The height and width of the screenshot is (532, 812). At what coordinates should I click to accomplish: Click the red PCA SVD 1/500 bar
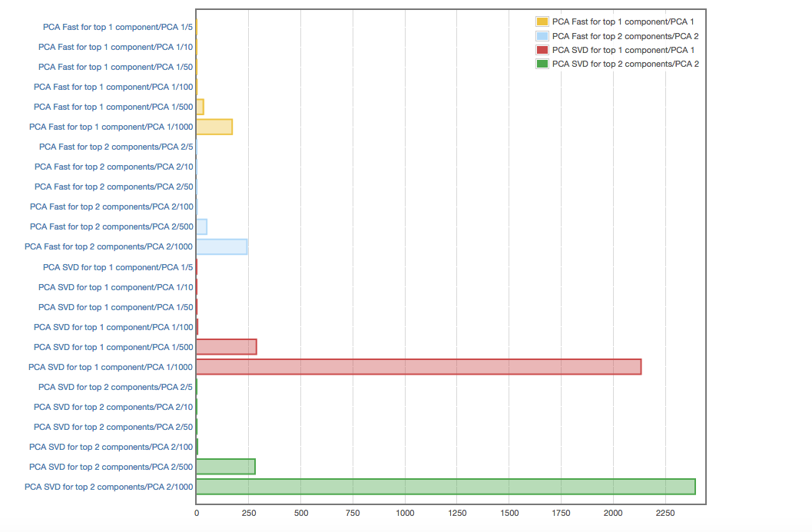(227, 347)
